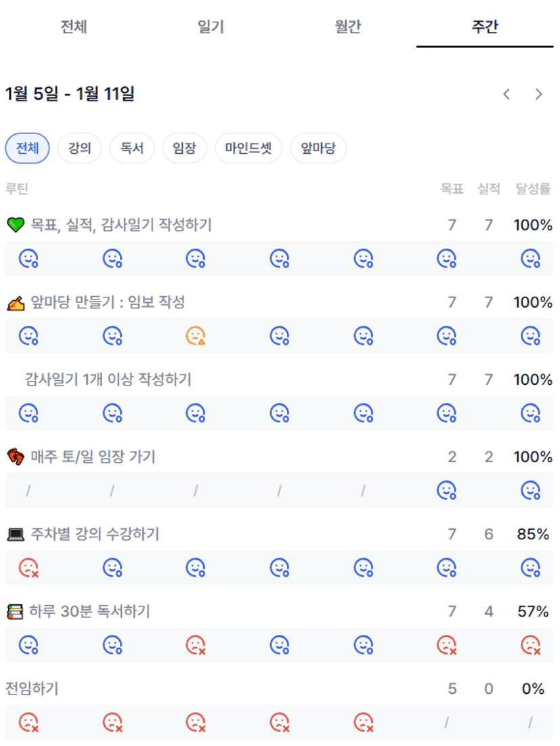The height and width of the screenshot is (746, 560).
Task: Open the 하루 30분 독서하기 routine
Action: point(89,612)
